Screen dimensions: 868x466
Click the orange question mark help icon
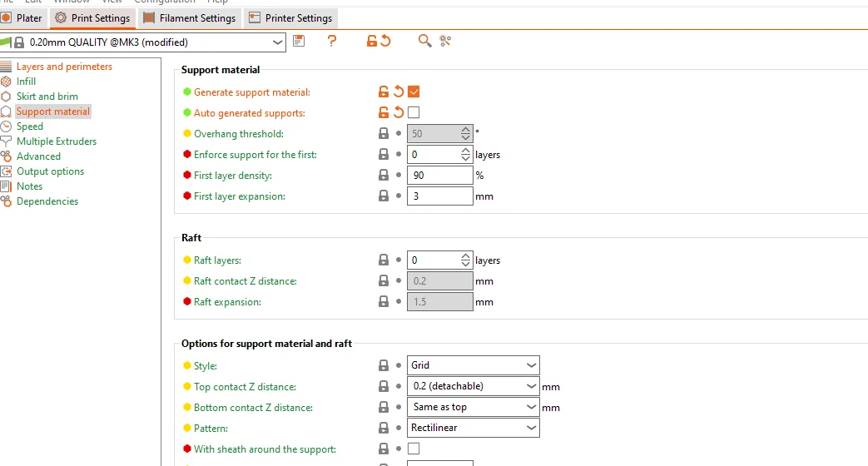click(x=332, y=41)
